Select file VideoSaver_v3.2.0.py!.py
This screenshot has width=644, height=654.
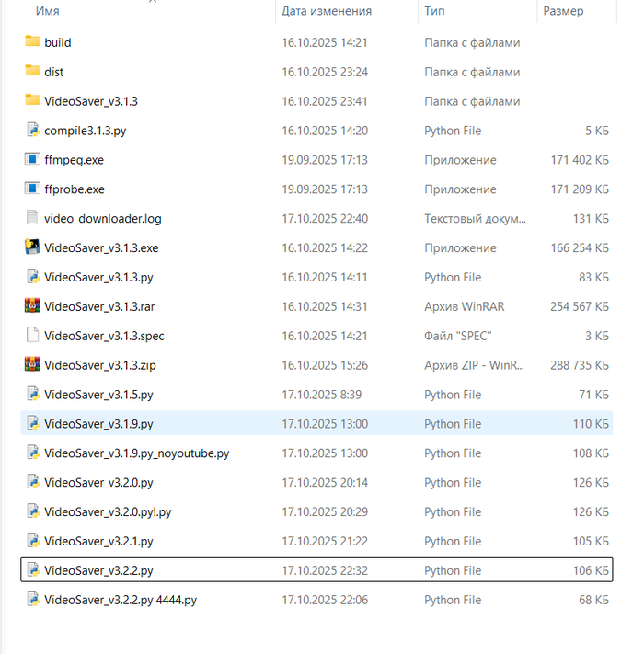pyautogui.click(x=108, y=512)
